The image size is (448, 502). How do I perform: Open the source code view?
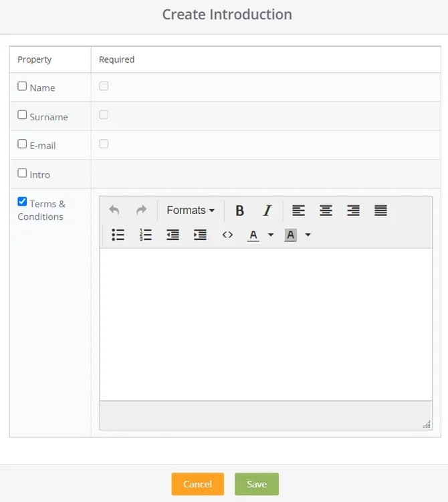tap(227, 235)
